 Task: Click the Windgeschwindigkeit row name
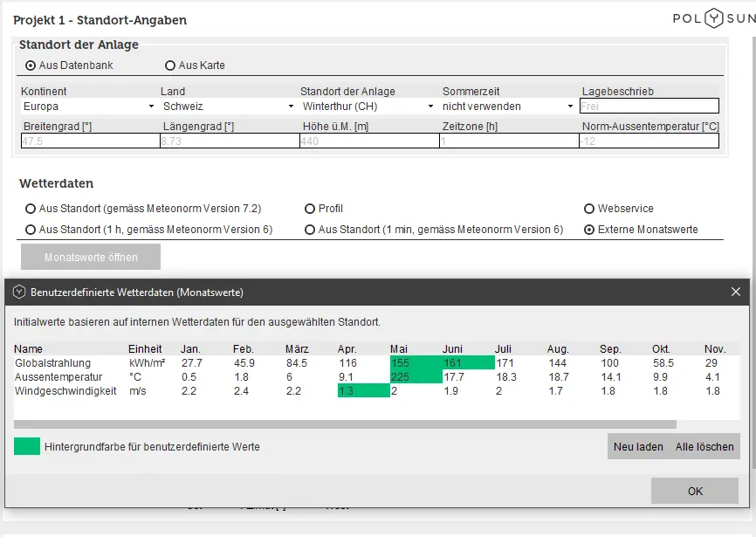pos(65,391)
